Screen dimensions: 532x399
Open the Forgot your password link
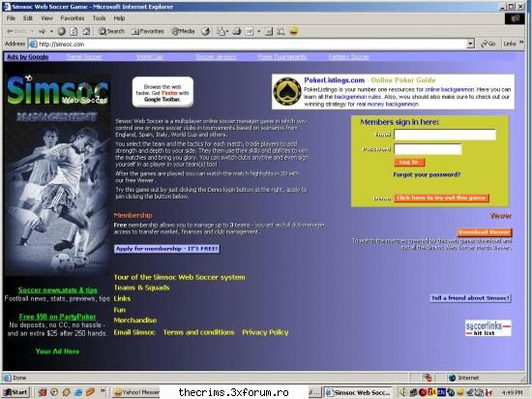[427, 174]
